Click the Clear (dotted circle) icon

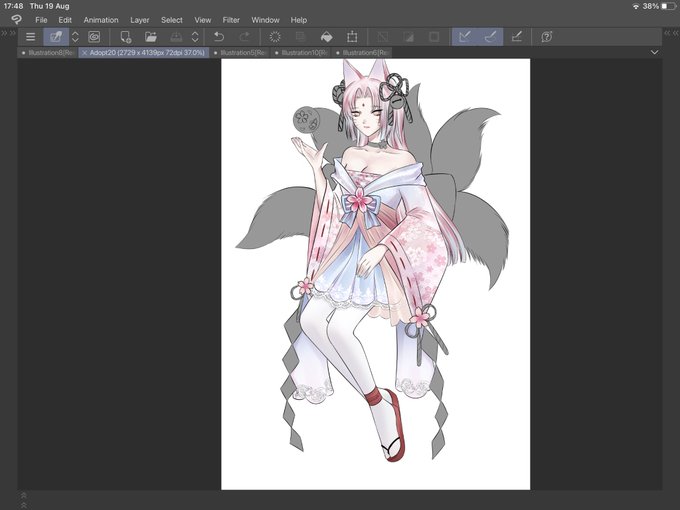tap(275, 37)
